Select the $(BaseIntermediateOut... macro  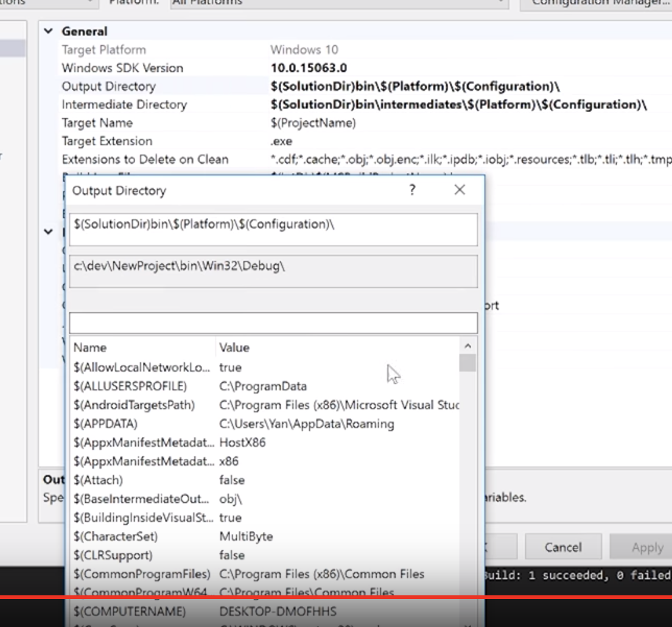[141, 499]
